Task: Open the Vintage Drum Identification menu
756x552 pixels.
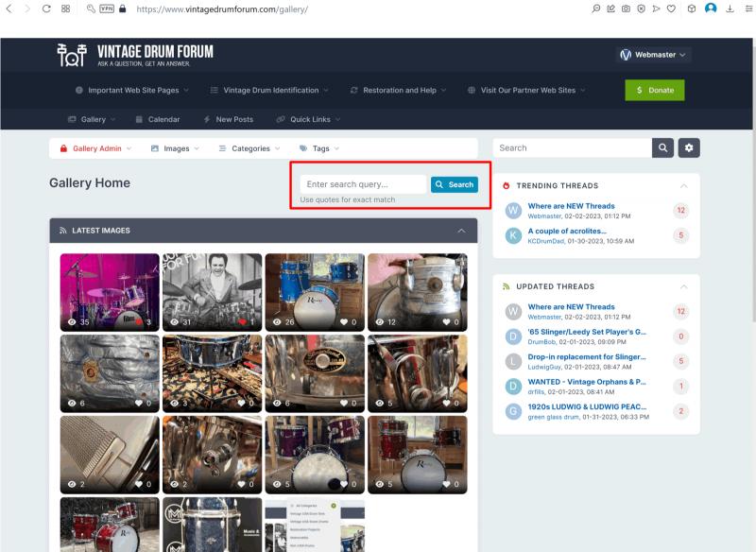Action: (x=269, y=91)
